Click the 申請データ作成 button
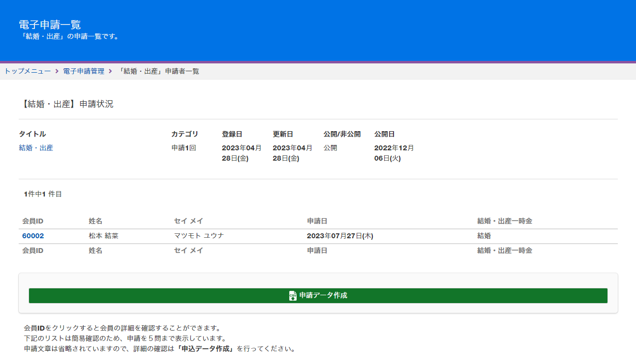 tap(318, 296)
